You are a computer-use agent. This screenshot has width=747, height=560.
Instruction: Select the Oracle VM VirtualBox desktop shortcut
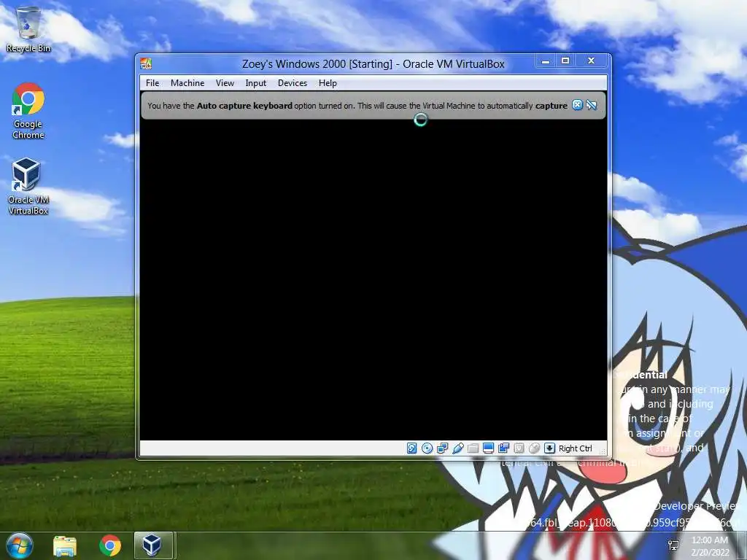point(28,186)
